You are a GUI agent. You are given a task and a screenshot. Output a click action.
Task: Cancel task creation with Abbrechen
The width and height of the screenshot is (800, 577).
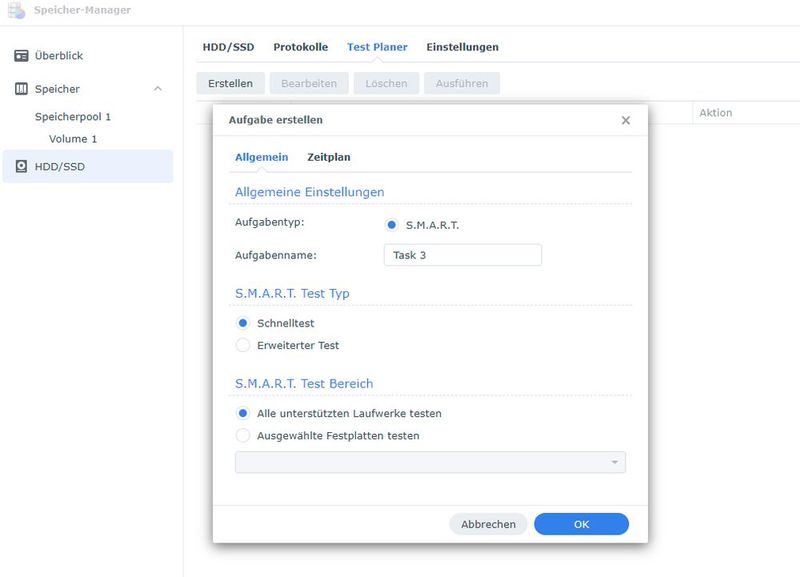489,523
